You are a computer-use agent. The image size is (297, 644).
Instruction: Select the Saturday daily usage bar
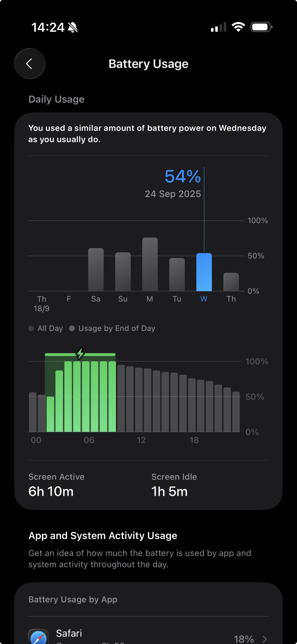96,270
